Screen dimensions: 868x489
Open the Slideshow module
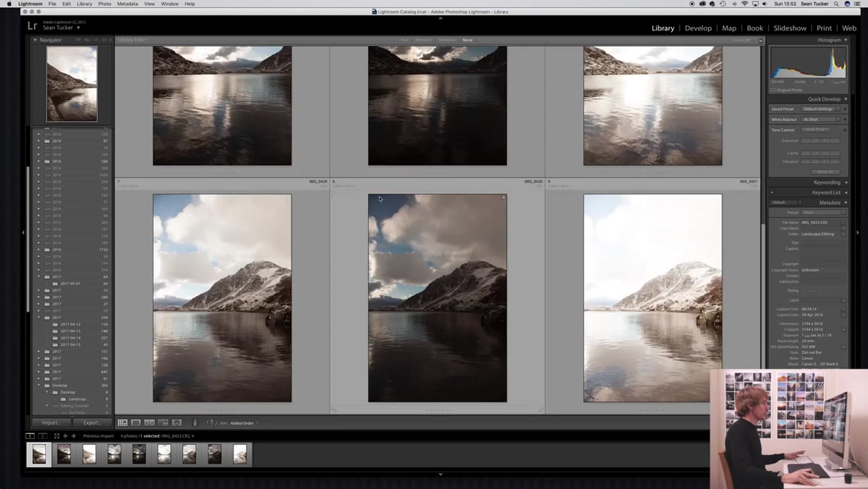point(790,28)
